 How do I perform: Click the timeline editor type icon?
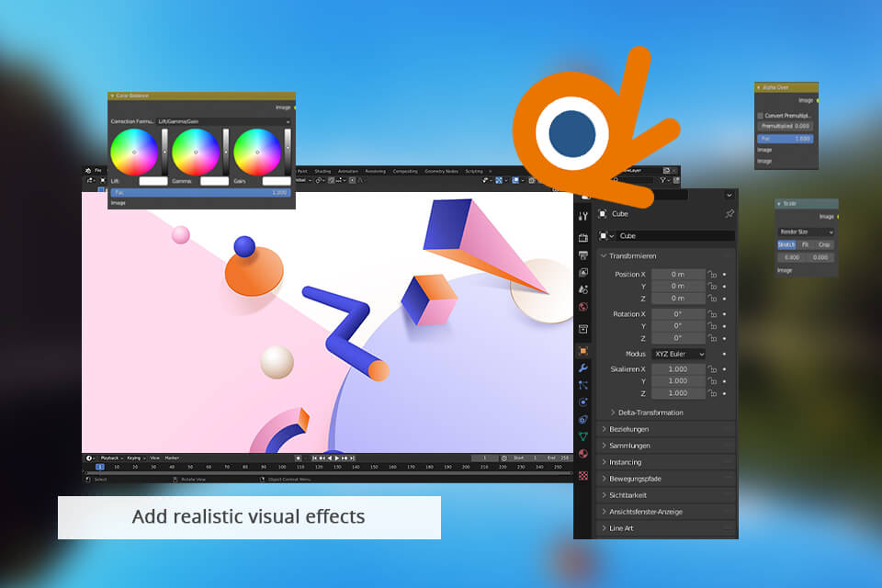point(90,458)
